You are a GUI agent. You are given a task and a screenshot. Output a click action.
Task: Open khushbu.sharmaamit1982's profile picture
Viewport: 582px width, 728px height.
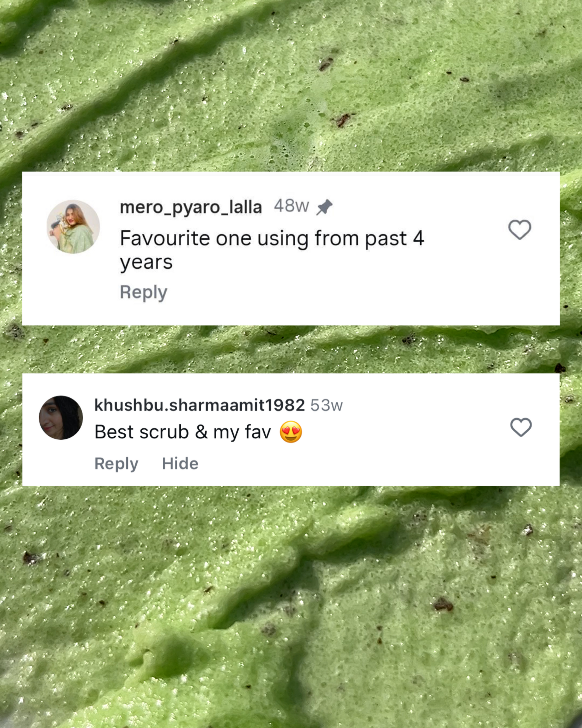tap(61, 418)
